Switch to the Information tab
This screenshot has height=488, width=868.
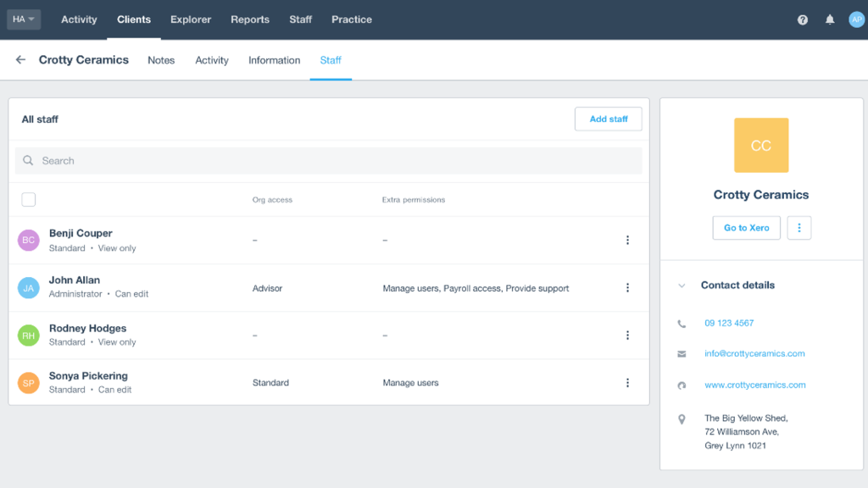tap(274, 60)
